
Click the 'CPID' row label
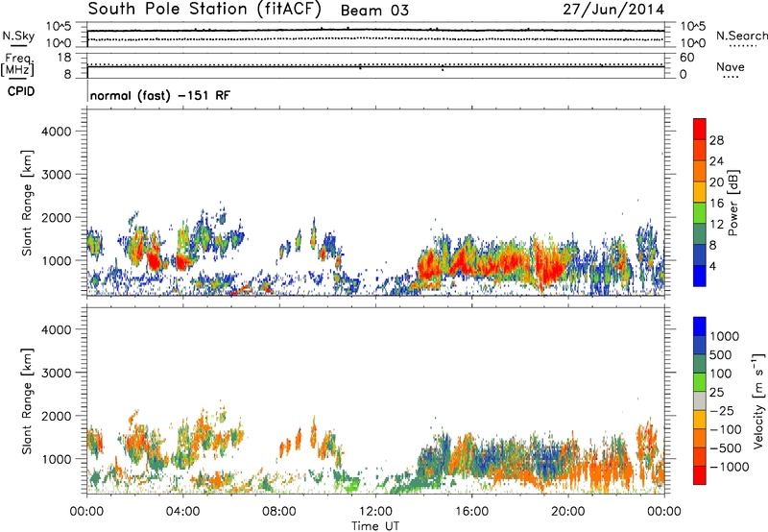pos(21,91)
